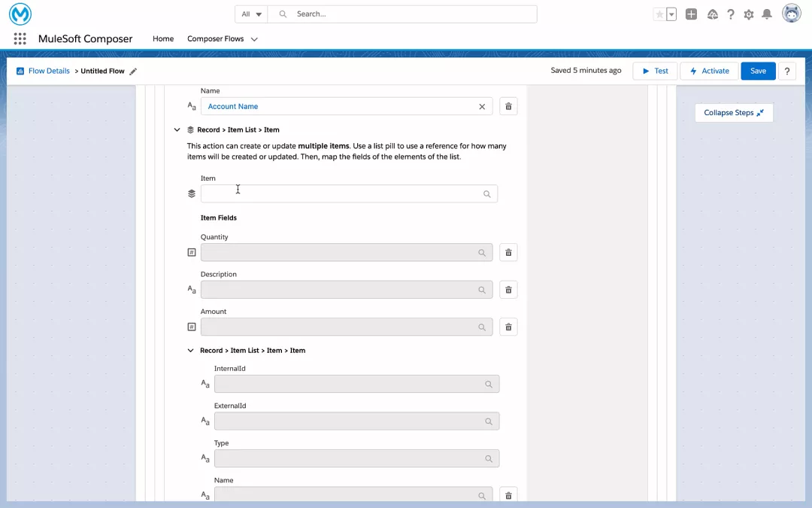Image resolution: width=812 pixels, height=508 pixels.
Task: Select the MuleSoft Composer app title
Action: (x=86, y=39)
